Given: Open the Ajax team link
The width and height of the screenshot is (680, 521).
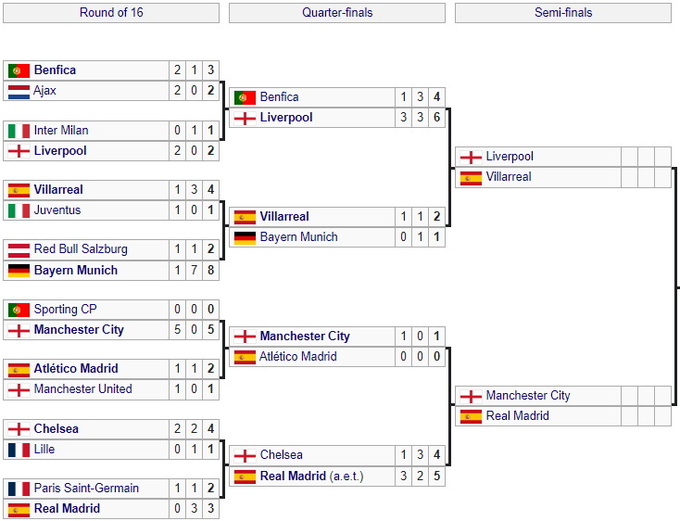Looking at the screenshot, I should click(45, 91).
